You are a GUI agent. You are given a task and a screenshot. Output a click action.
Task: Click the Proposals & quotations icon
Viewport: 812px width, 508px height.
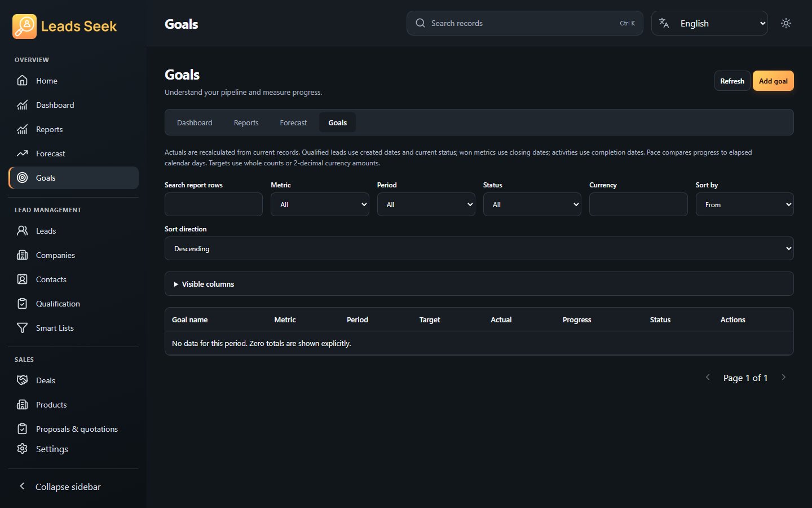[23, 429]
